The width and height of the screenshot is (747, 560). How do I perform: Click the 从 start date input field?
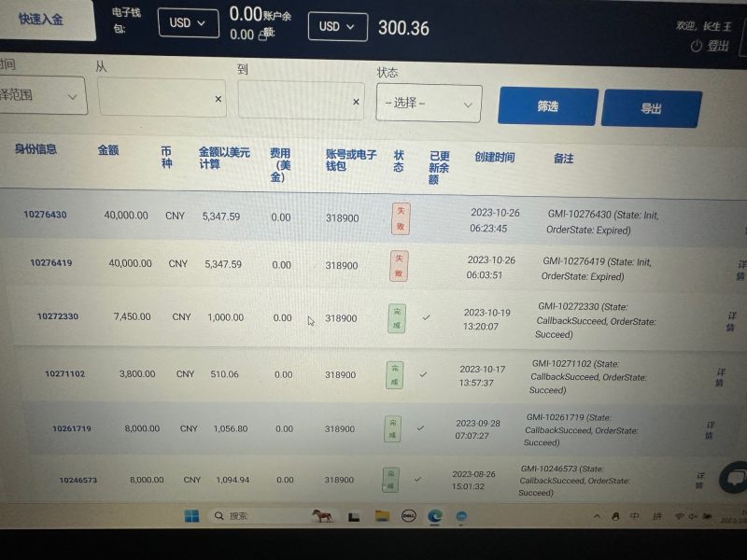coord(162,98)
